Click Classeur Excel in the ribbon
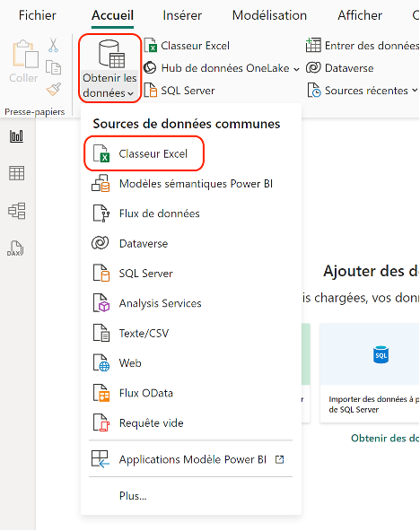 pos(187,46)
